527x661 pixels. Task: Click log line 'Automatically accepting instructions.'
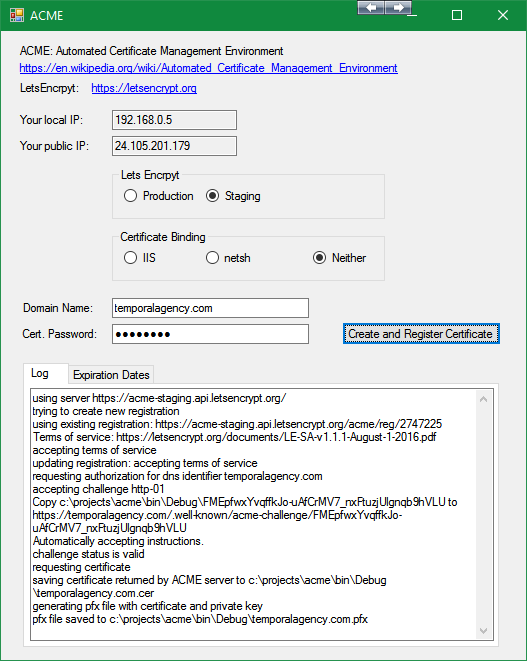coord(118,541)
